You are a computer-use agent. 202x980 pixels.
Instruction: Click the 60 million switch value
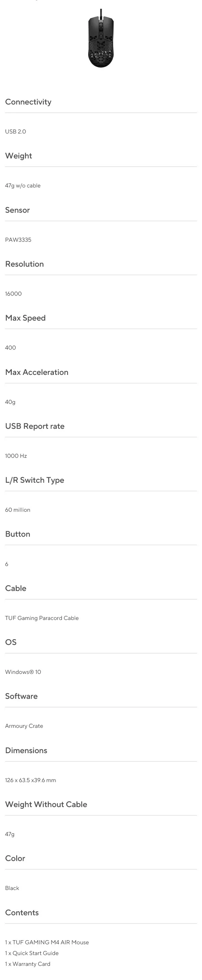pos(18,510)
